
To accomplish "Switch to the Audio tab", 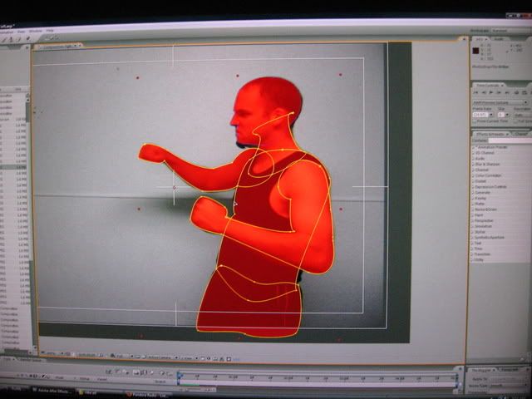I will 500,39.
